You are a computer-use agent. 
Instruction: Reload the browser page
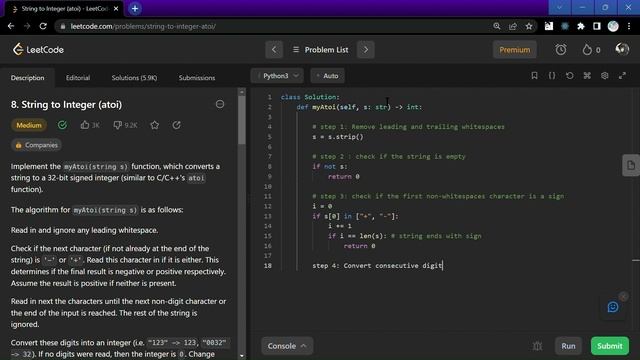43,26
